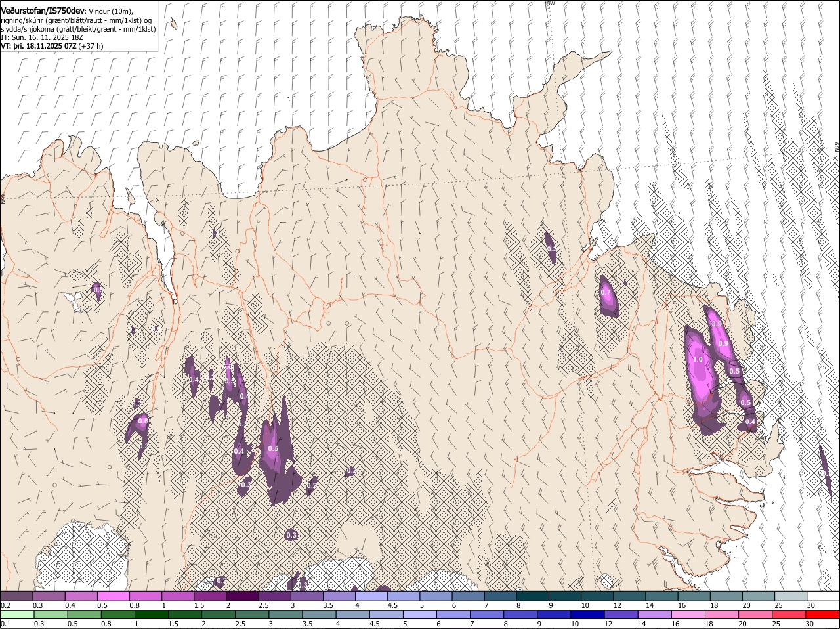Viewport: 840px width, 629px height.
Task: Click the '1.0' precipitation value on the map
Action: pyautogui.click(x=698, y=359)
